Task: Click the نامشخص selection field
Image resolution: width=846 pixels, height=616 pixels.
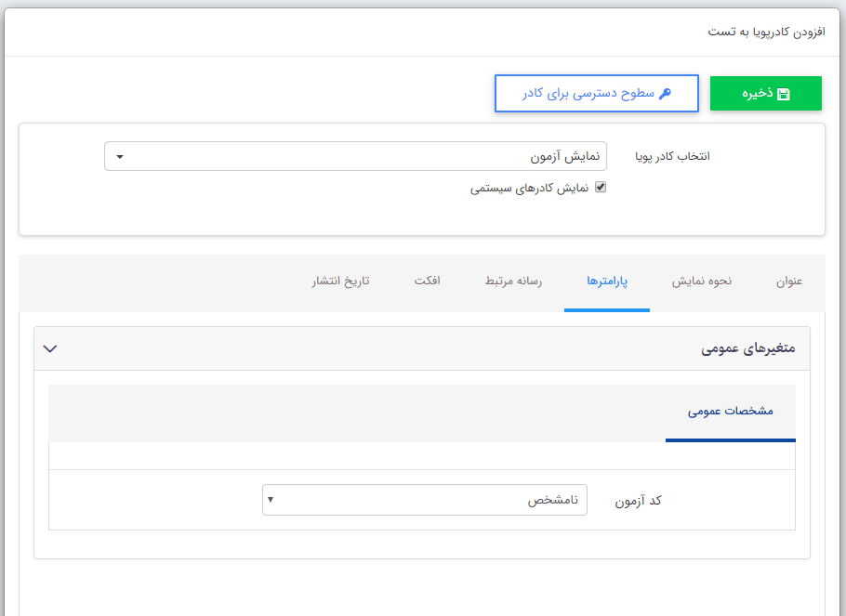Action: [423, 500]
